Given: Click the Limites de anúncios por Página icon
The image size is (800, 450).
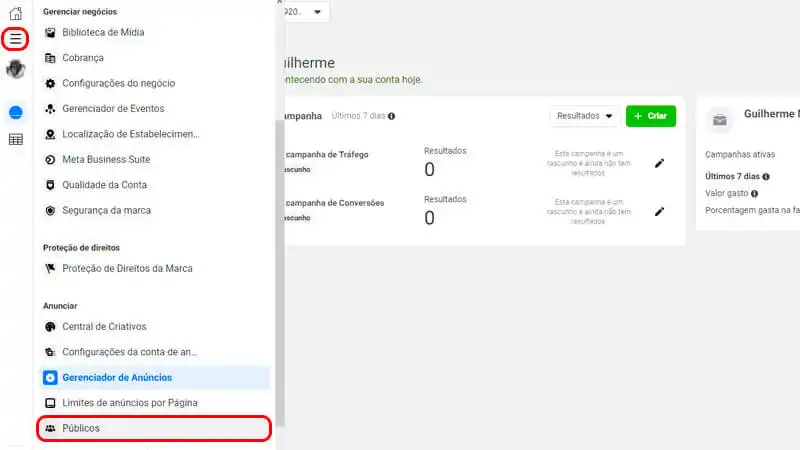Looking at the screenshot, I should (x=50, y=403).
